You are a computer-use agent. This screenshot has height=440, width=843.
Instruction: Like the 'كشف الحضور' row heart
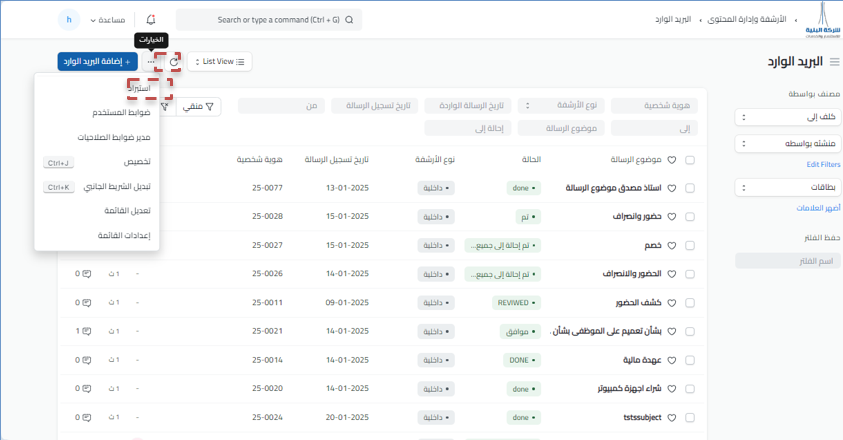[x=671, y=303]
